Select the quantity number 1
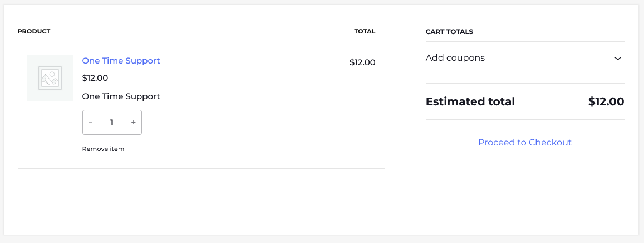644x243 pixels. tap(112, 123)
